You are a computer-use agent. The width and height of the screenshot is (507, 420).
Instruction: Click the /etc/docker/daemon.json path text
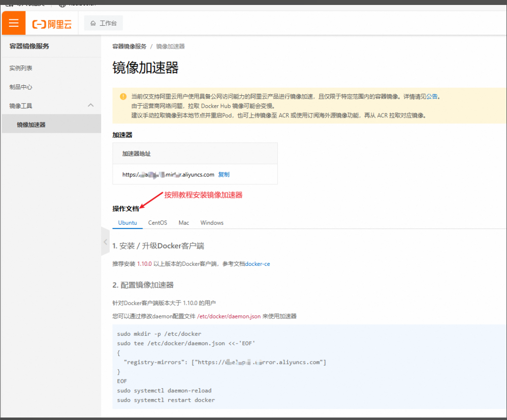[229, 316]
